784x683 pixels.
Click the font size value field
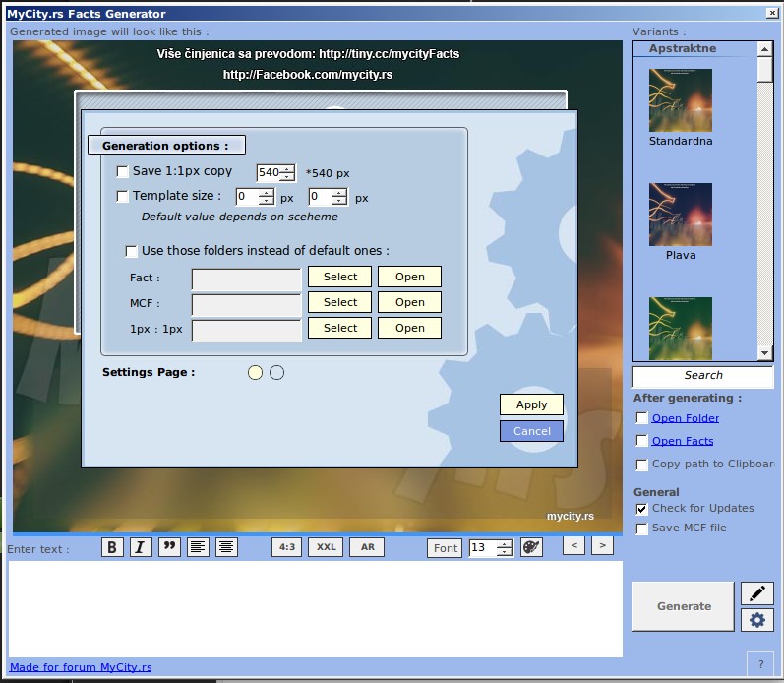(x=484, y=548)
